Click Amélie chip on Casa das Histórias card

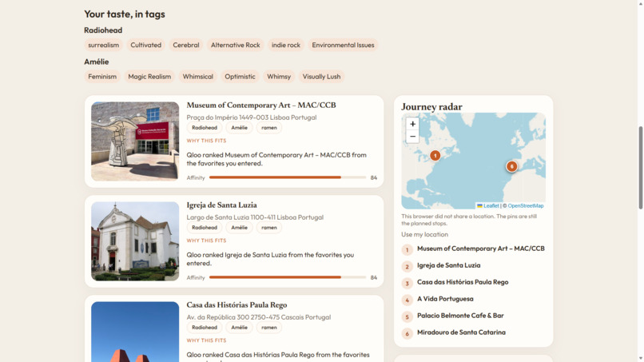tap(240, 328)
